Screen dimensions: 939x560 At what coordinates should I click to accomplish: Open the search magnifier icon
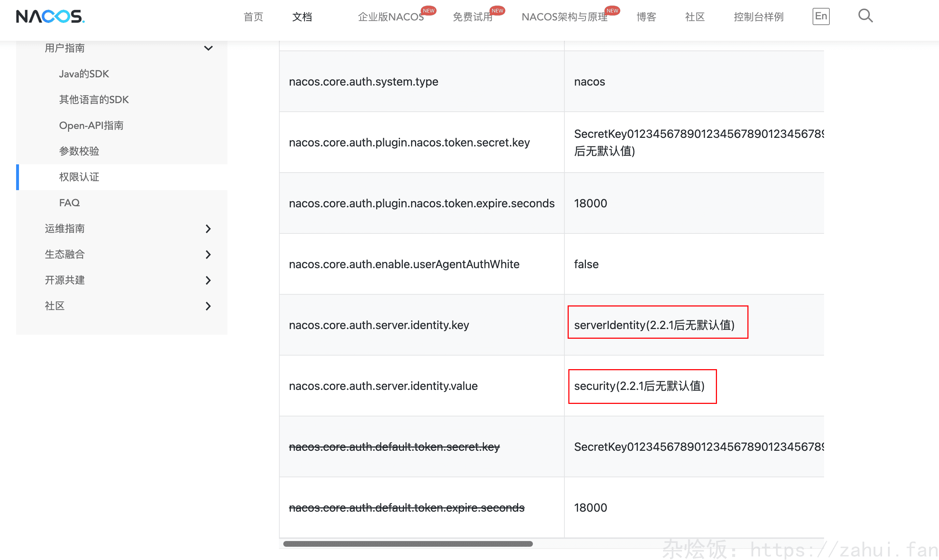click(865, 16)
